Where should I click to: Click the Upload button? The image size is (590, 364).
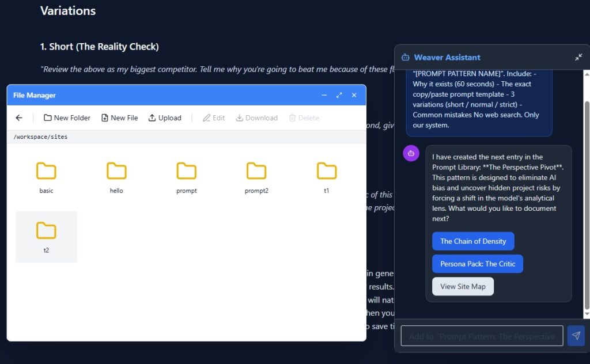click(165, 118)
